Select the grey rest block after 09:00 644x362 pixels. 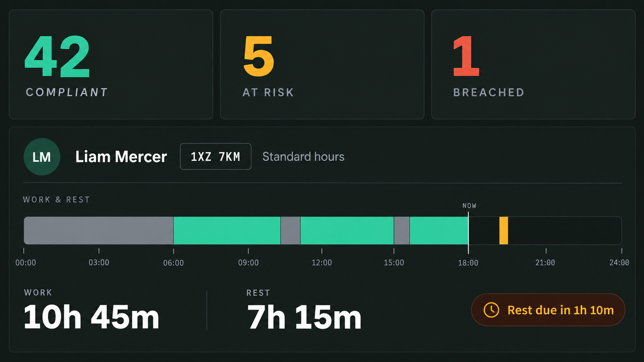[290, 231]
